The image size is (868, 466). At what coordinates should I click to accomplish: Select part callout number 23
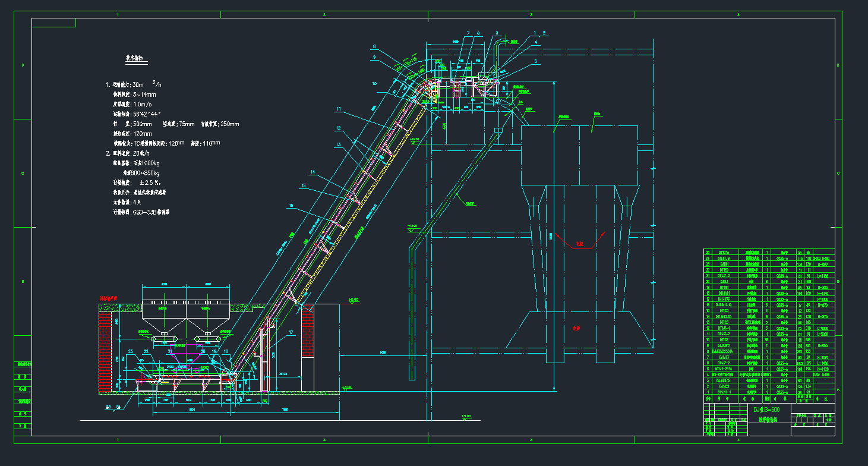(130, 351)
